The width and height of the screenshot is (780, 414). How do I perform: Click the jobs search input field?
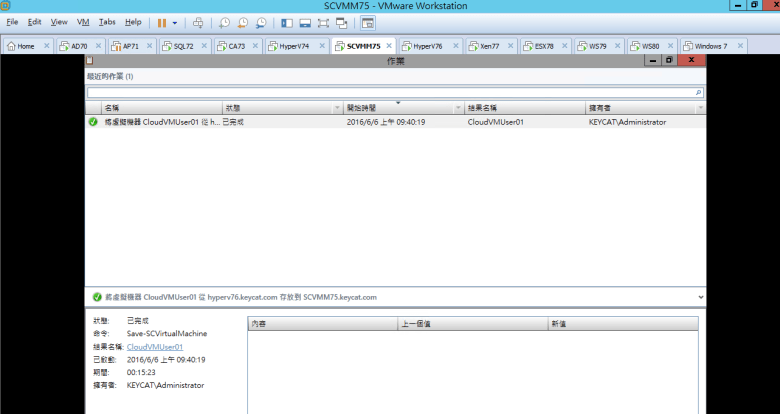point(390,92)
